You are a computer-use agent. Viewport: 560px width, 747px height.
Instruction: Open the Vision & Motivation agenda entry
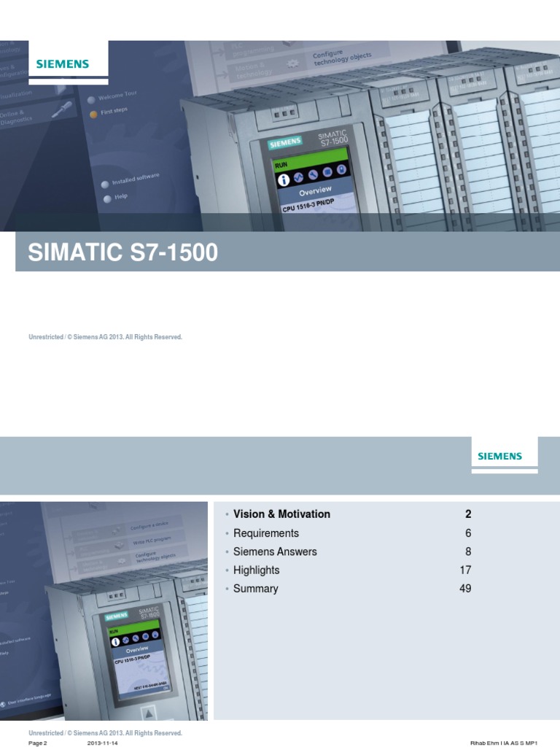[x=281, y=514]
